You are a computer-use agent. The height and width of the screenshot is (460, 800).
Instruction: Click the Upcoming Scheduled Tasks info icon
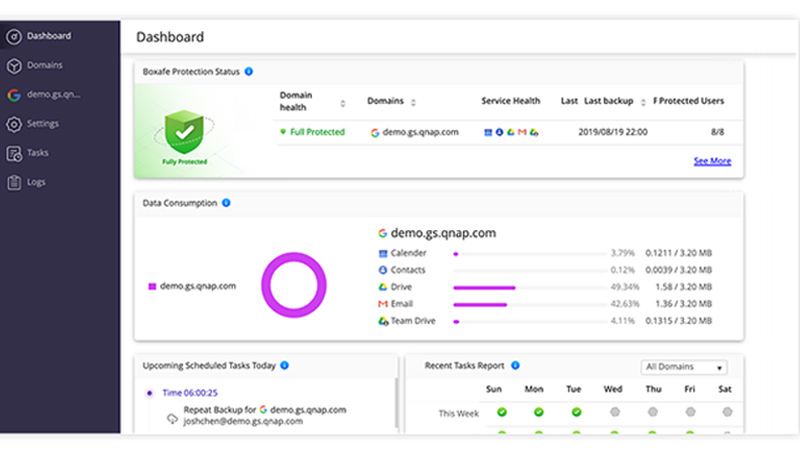(x=285, y=366)
